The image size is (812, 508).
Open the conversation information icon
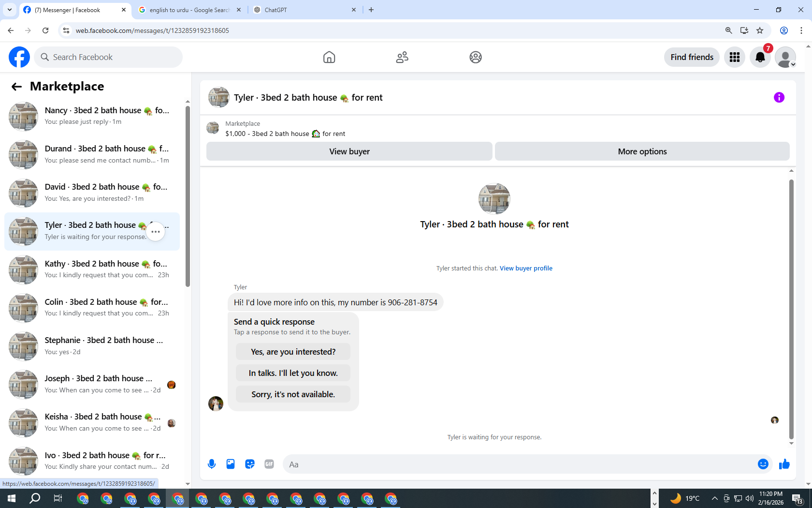[779, 97]
